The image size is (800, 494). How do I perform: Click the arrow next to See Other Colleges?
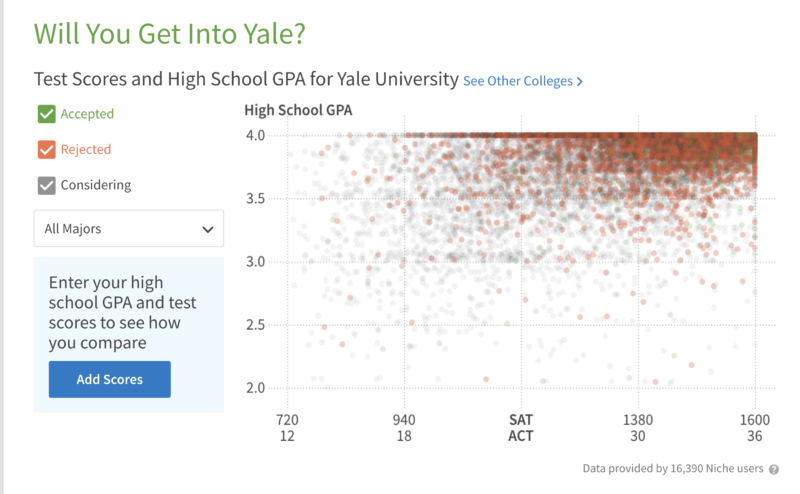pos(579,82)
